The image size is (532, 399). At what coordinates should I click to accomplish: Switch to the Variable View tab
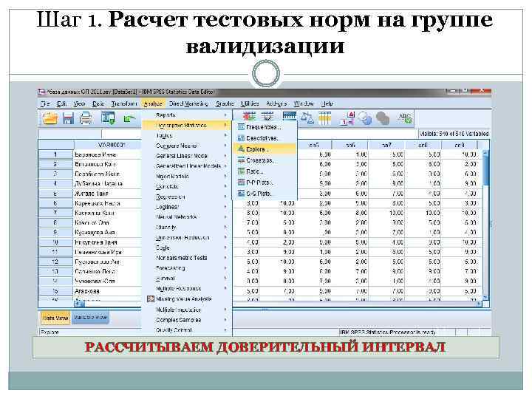(90, 318)
